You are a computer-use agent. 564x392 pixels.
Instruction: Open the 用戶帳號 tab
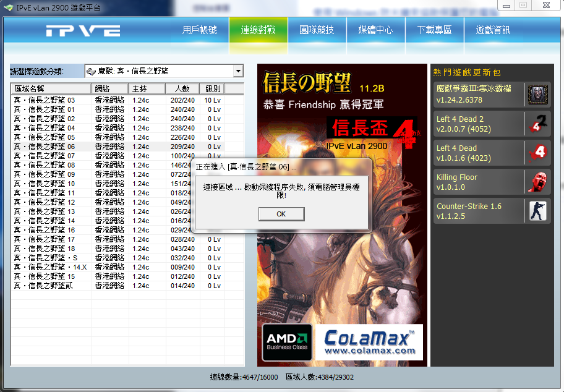[x=200, y=30]
